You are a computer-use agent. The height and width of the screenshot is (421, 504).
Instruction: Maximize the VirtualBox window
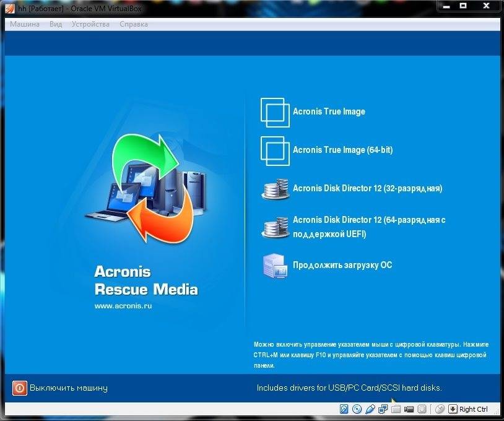pyautogui.click(x=463, y=6)
